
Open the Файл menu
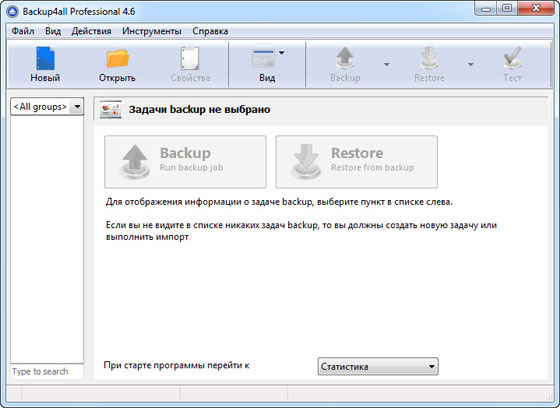point(23,31)
